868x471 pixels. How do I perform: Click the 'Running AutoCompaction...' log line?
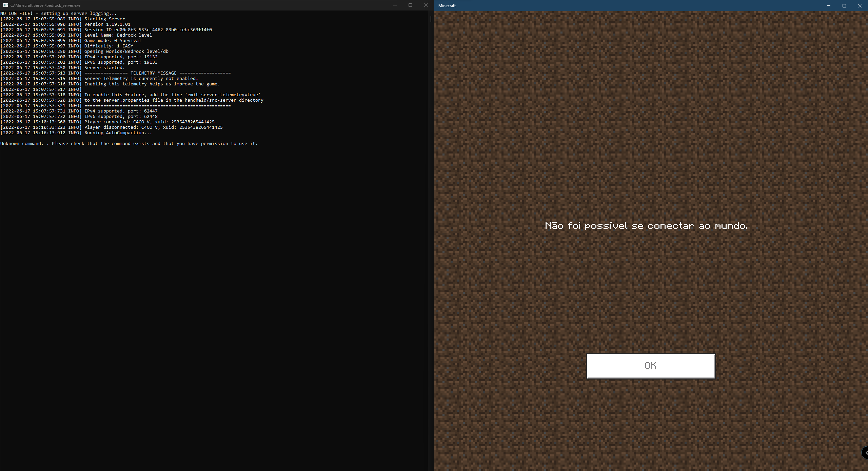118,133
